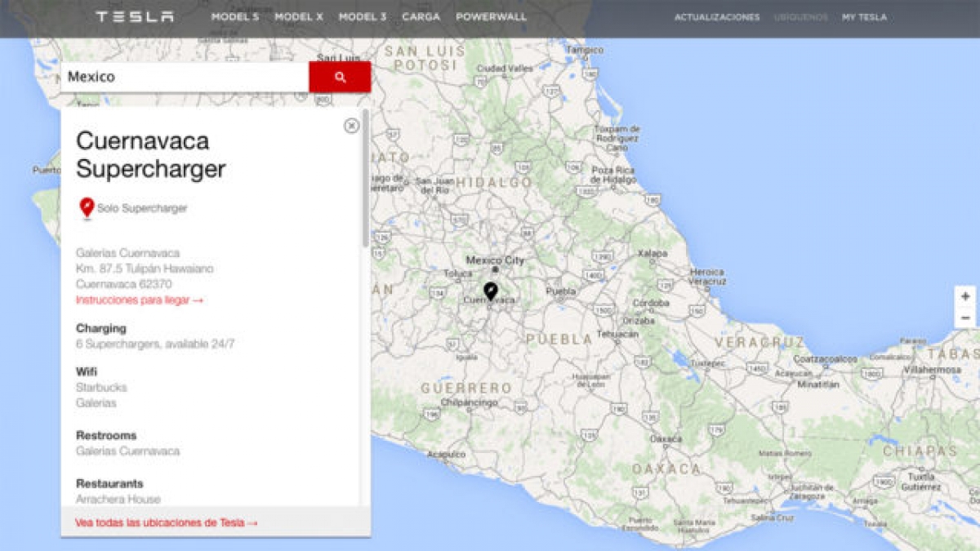Open My Tesla account link
The width and height of the screenshot is (980, 551).
[864, 17]
